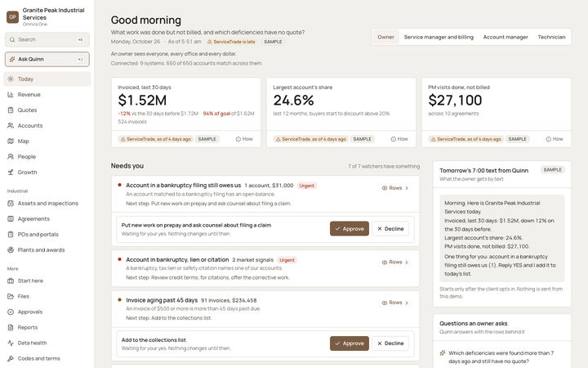The image size is (588, 368).
Task: Click 91 invoices, $234,458 text
Action: pyautogui.click(x=229, y=300)
